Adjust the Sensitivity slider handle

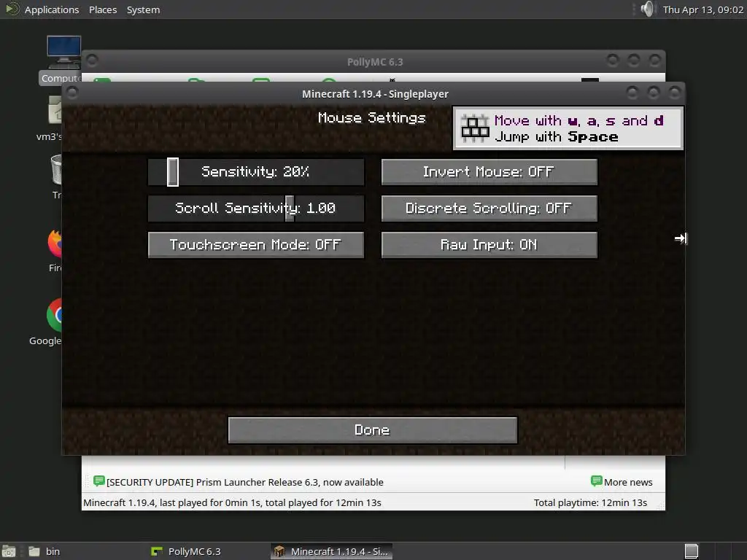(173, 172)
